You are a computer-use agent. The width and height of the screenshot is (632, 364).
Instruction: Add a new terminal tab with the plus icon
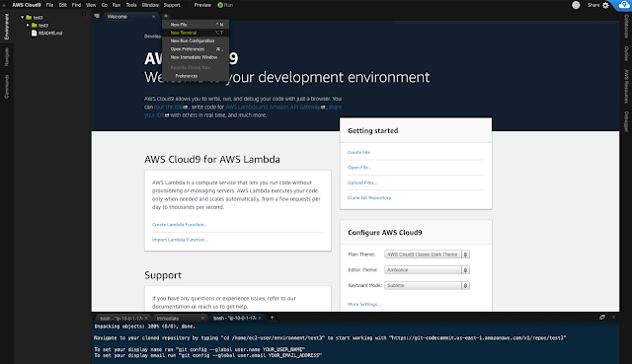pos(273,318)
